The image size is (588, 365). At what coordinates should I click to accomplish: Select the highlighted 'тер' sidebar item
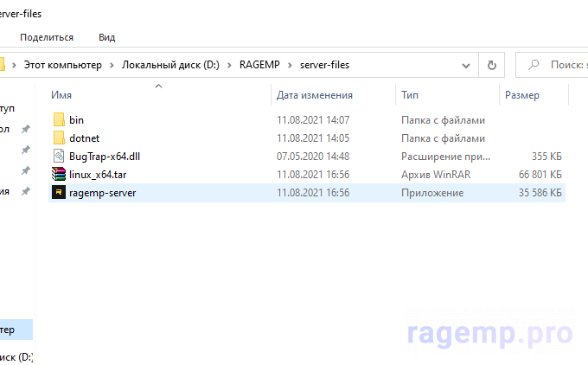[x=16, y=330]
